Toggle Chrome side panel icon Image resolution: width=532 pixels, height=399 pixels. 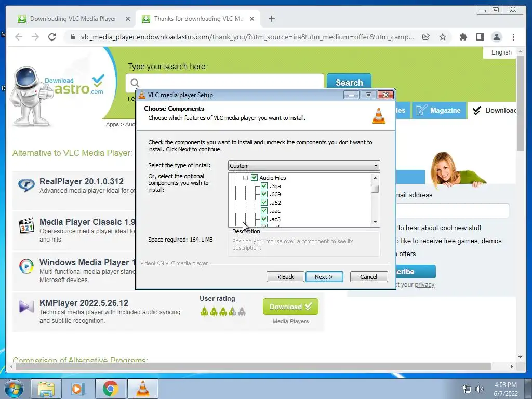(480, 37)
